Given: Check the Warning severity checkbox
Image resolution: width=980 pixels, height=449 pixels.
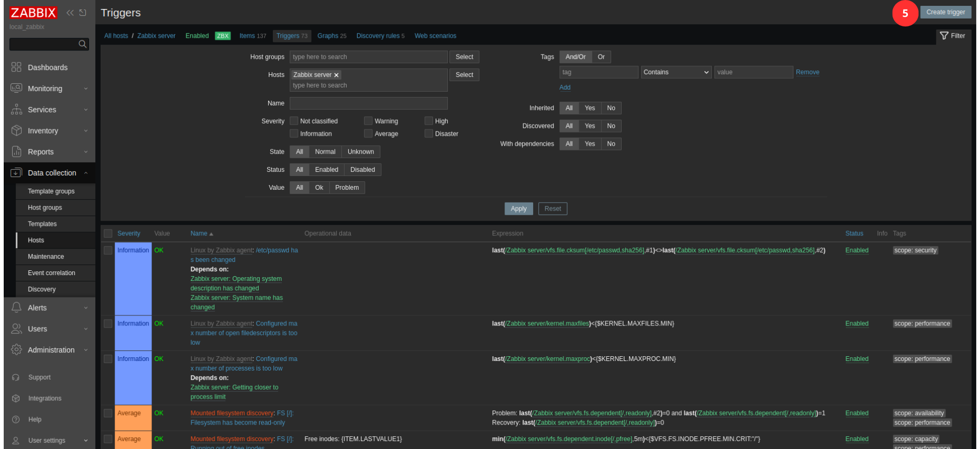Looking at the screenshot, I should point(368,121).
